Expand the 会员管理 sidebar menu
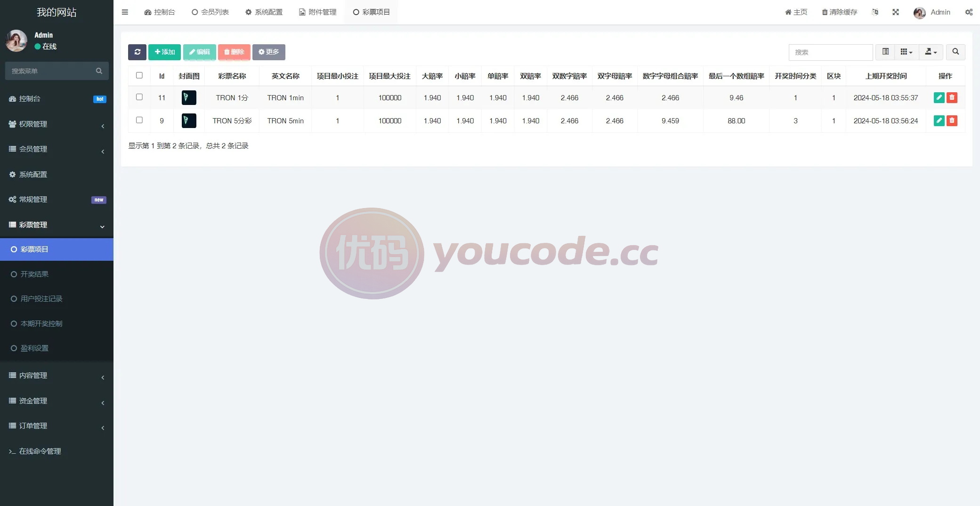The image size is (980, 506). point(57,149)
